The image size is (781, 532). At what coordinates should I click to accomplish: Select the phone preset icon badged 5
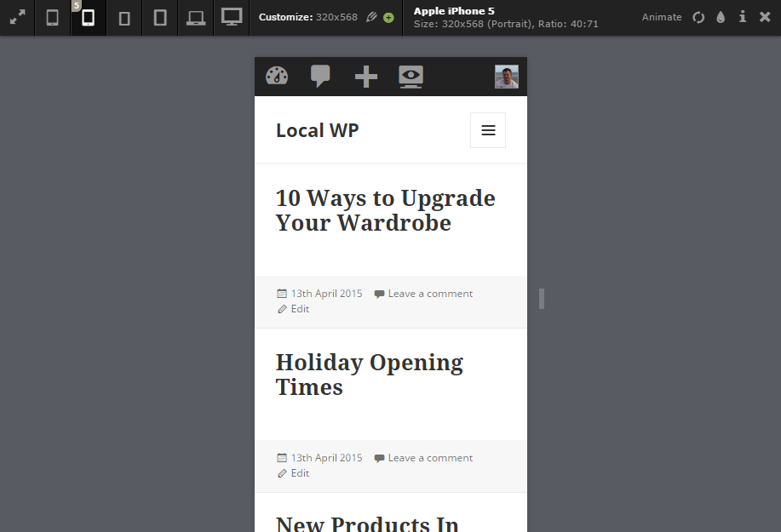click(x=89, y=17)
